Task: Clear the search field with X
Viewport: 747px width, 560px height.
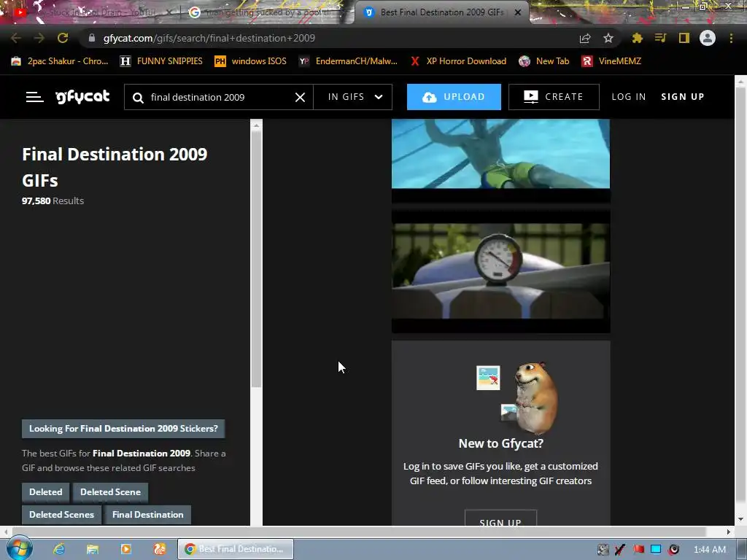Action: click(300, 97)
